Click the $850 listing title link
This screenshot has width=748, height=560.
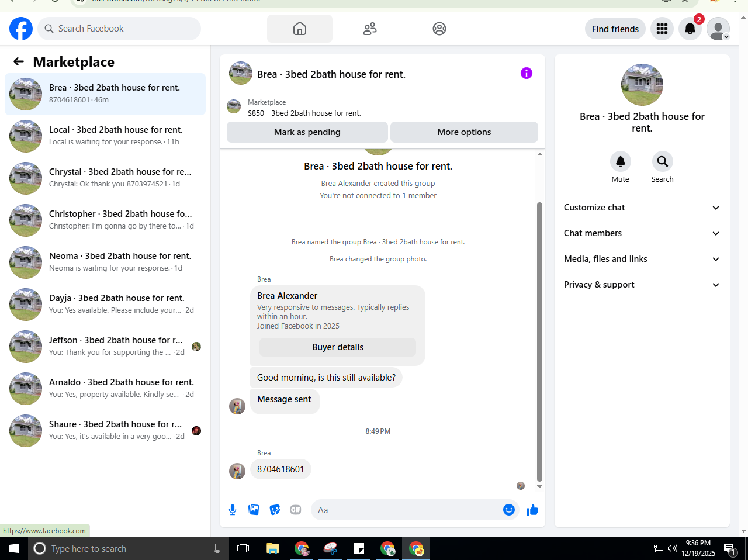point(304,113)
